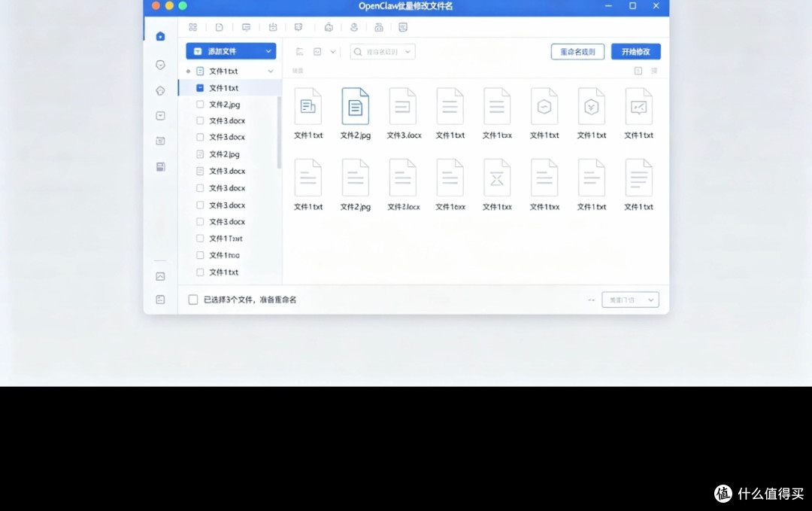Image resolution: width=812 pixels, height=511 pixels.
Task: Click the message bubble icon in top toolbar
Action: pos(246,27)
